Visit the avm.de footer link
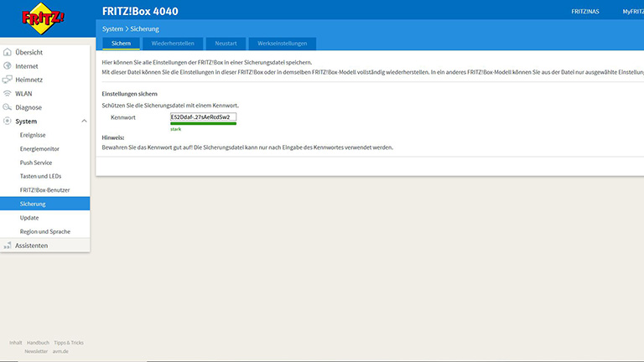Image resolution: width=644 pixels, height=362 pixels. click(x=60, y=351)
